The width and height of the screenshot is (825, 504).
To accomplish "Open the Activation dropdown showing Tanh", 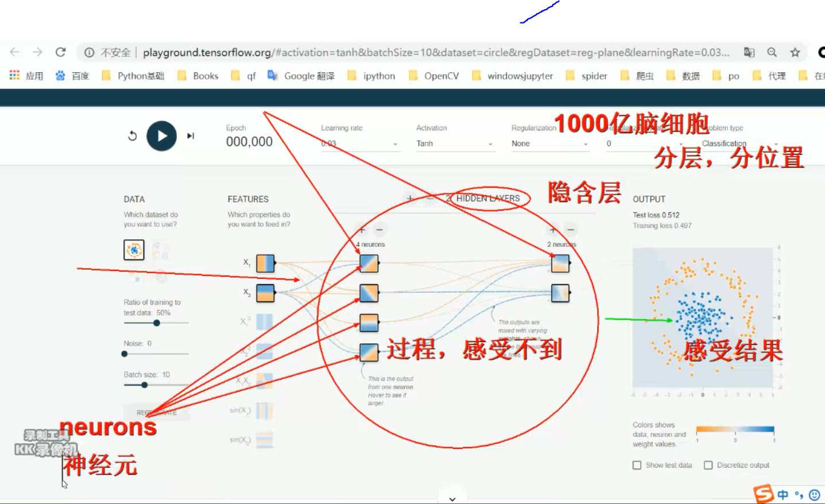I will 454,144.
